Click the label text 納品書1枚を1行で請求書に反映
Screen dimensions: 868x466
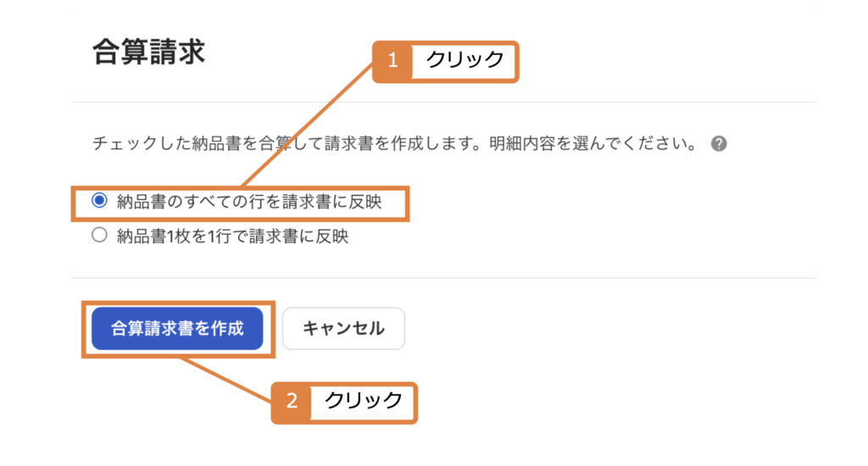click(x=232, y=236)
